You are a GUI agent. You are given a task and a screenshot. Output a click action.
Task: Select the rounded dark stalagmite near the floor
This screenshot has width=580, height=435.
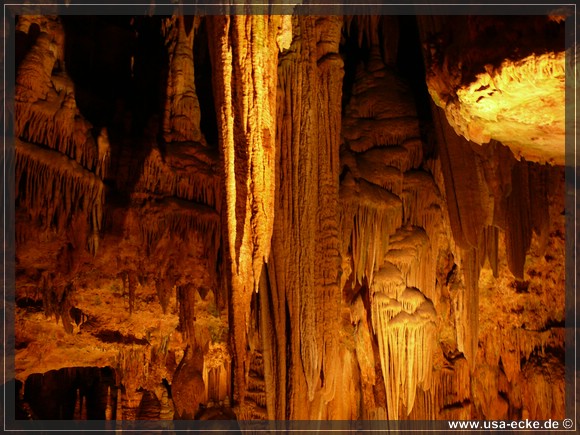[x=189, y=383]
